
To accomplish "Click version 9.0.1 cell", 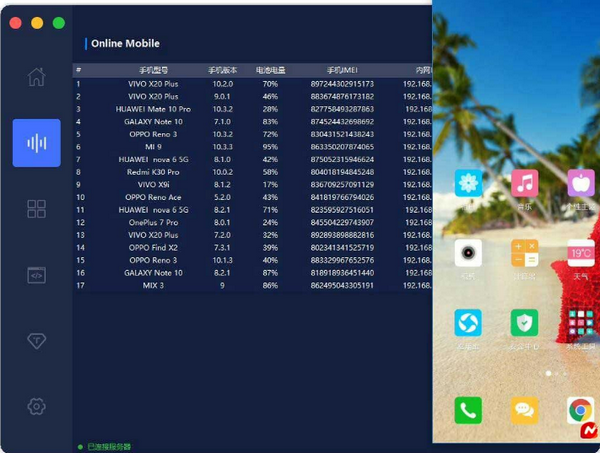I will click(222, 96).
